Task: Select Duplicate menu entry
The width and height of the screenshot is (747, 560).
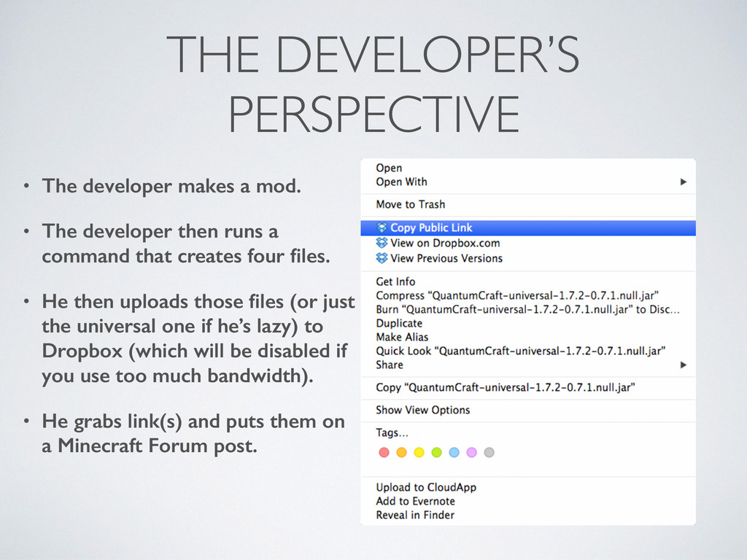Action: pos(528,323)
